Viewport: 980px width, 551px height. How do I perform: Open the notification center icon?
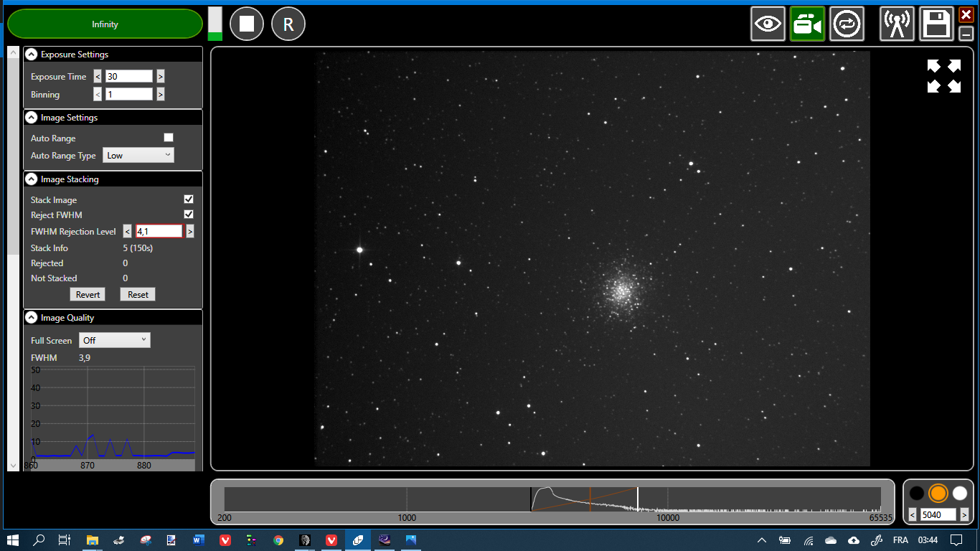(956, 540)
